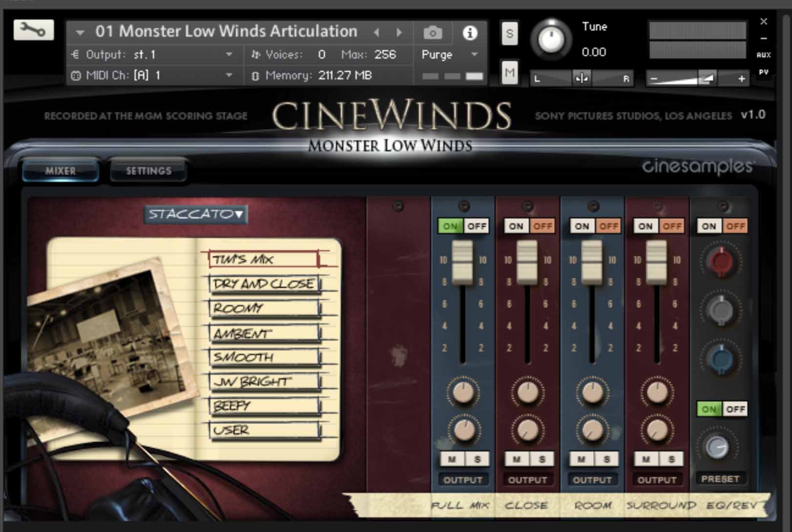Click the camera snapshot icon
Viewport: 792px width, 532px height.
(432, 31)
